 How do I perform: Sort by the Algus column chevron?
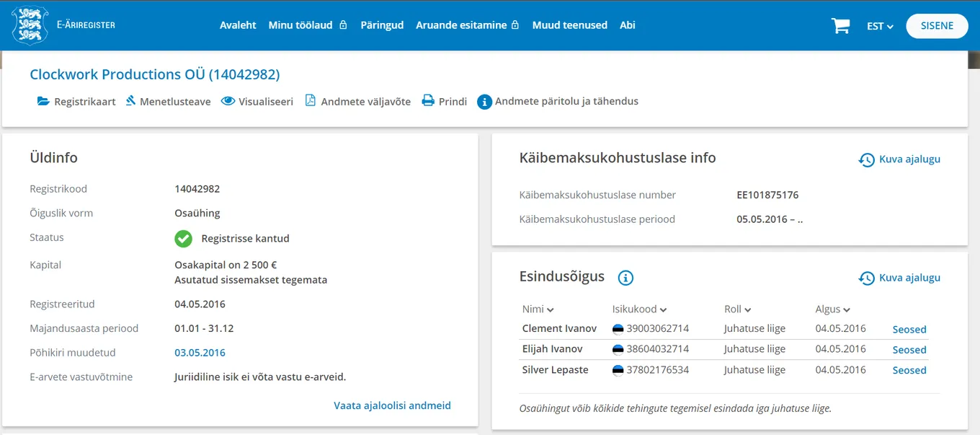pos(846,310)
